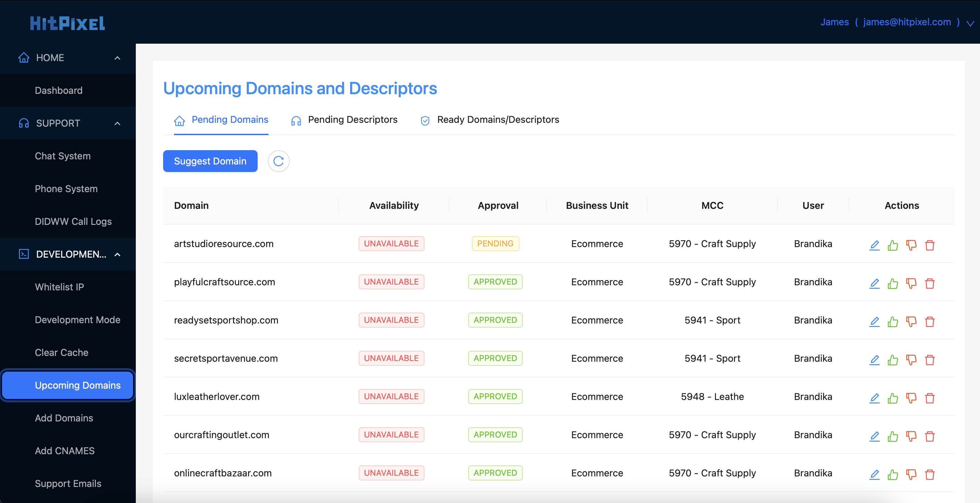Screen dimensions: 980x503
Task: Expand the DEVELOPMENT section in sidebar
Action: pyautogui.click(x=118, y=254)
